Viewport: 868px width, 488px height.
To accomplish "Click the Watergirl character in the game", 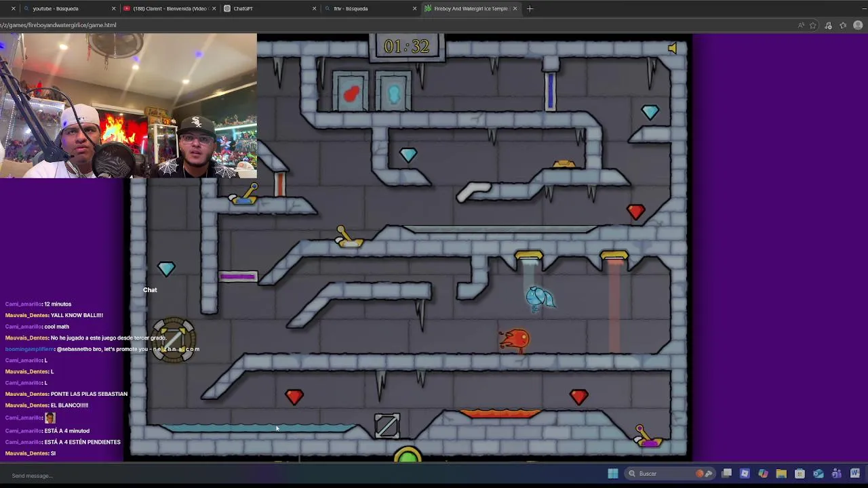I will [x=540, y=298].
